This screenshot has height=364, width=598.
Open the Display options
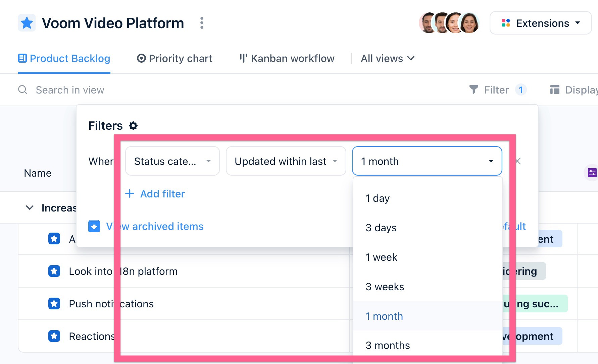coord(574,90)
